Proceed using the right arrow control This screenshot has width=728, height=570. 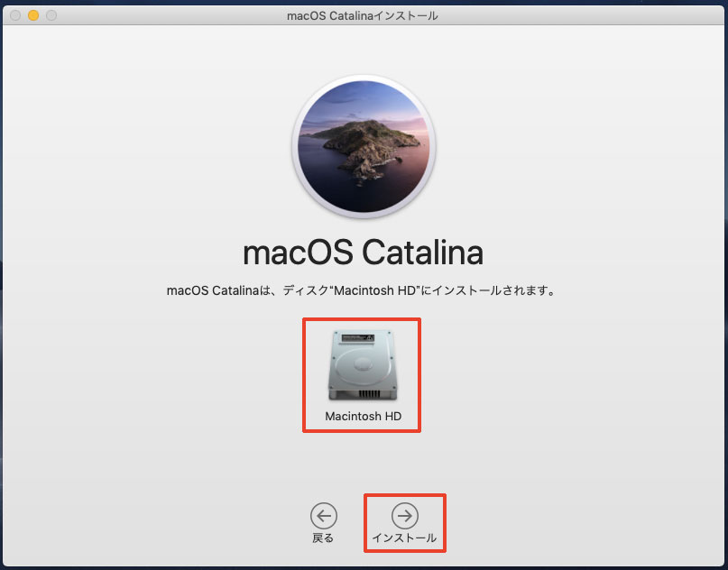tap(404, 516)
